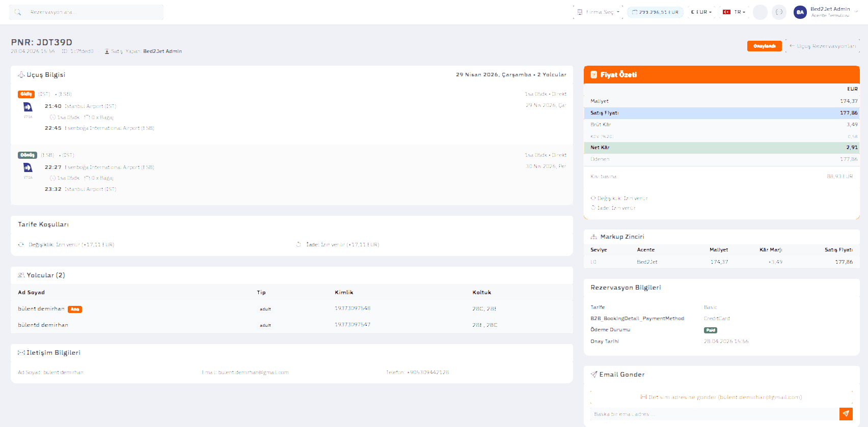
Task: Click the orange send email arrow button
Action: point(846,414)
